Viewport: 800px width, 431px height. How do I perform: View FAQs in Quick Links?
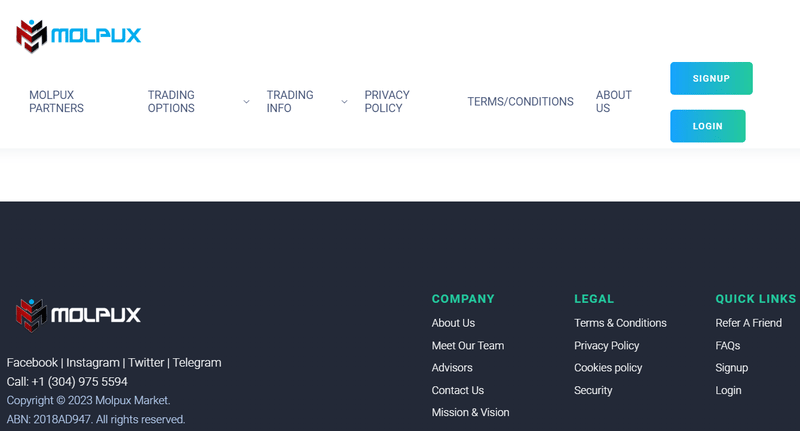(727, 346)
